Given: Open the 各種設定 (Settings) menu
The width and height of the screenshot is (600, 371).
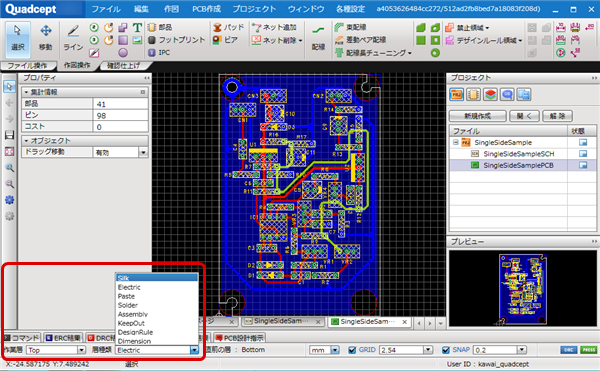Looking at the screenshot, I should click(x=351, y=9).
